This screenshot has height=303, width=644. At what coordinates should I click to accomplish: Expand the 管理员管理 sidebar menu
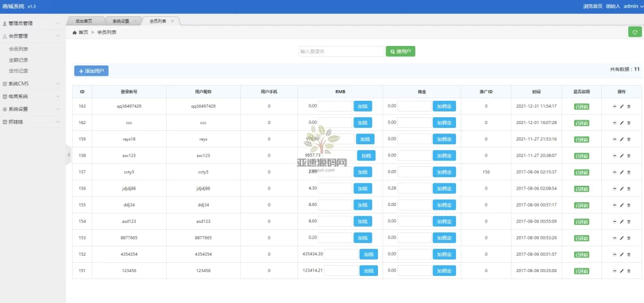pos(33,23)
